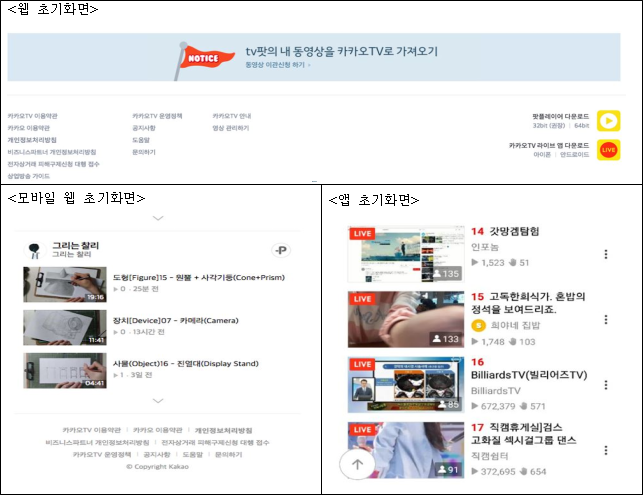This screenshot has height=495, width=643.
Task: Open the tv팟 to 카카오TV notice headline
Action: click(342, 51)
